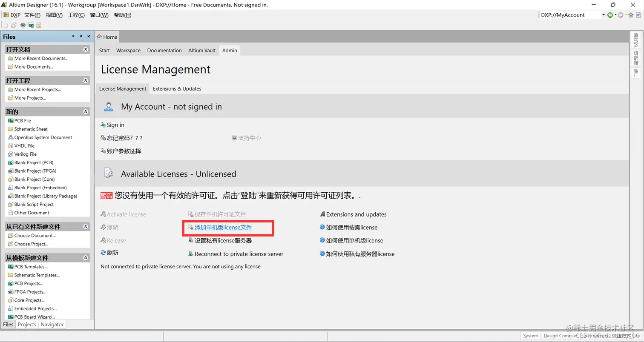Collapse the 新的 section

pos(86,112)
